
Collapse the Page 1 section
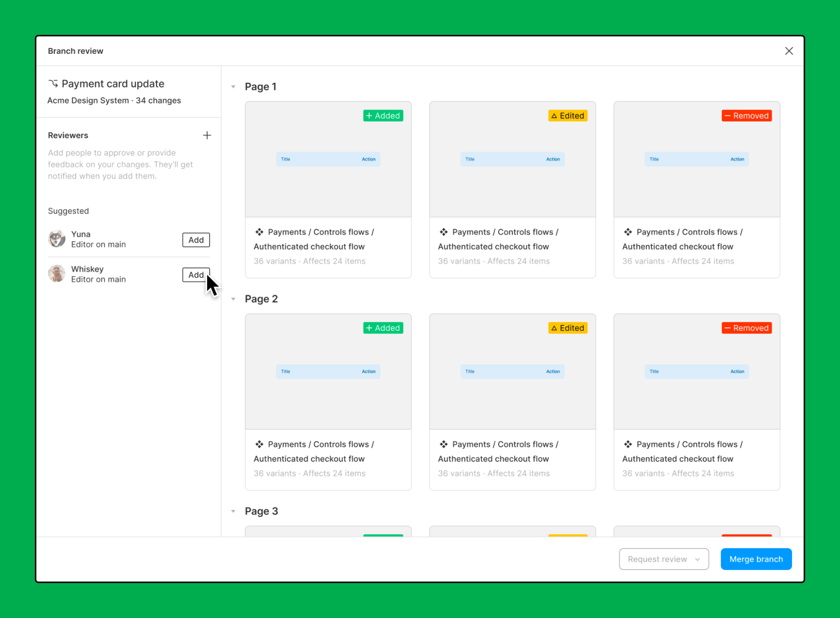235,86
